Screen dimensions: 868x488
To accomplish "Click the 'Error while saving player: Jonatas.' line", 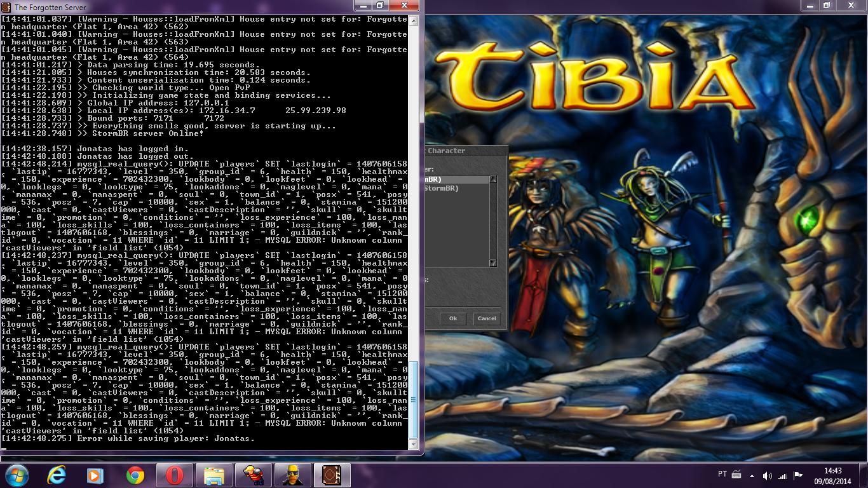I will (128, 438).
